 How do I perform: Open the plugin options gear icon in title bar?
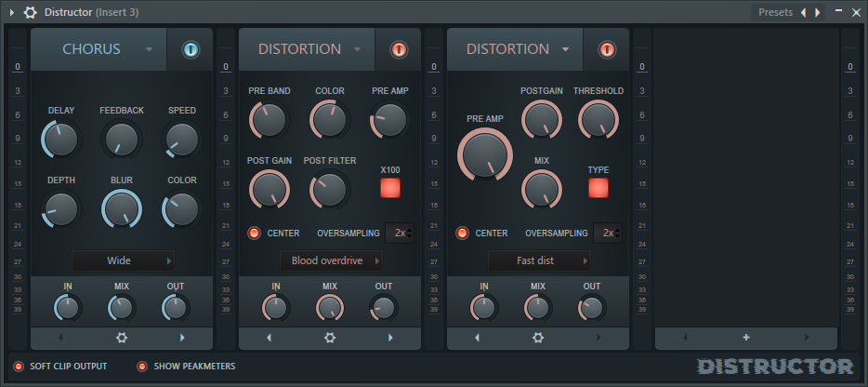click(x=31, y=12)
